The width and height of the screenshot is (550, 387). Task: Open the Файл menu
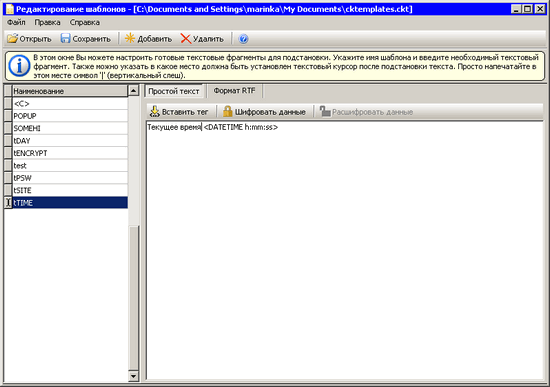click(16, 22)
